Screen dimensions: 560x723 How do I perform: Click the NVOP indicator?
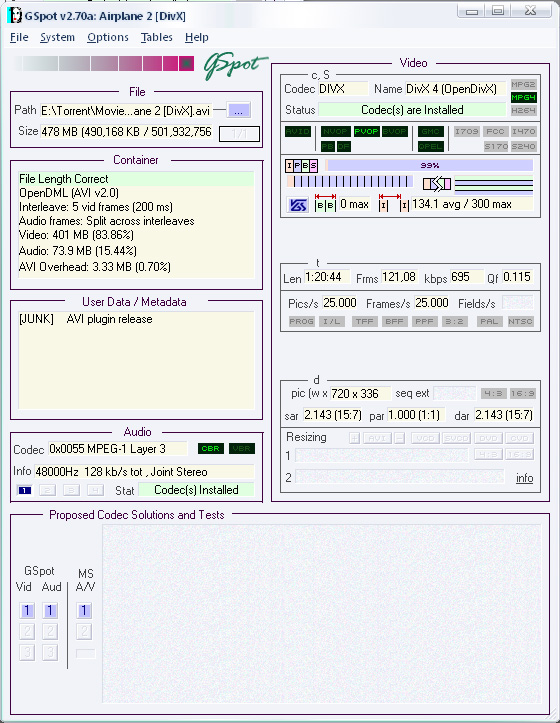[x=335, y=131]
